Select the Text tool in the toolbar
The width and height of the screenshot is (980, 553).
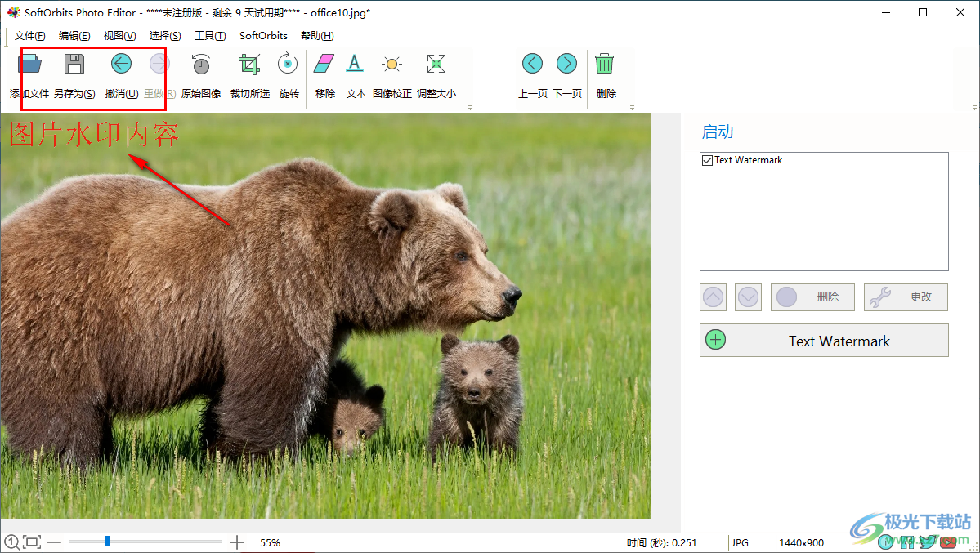coord(356,63)
